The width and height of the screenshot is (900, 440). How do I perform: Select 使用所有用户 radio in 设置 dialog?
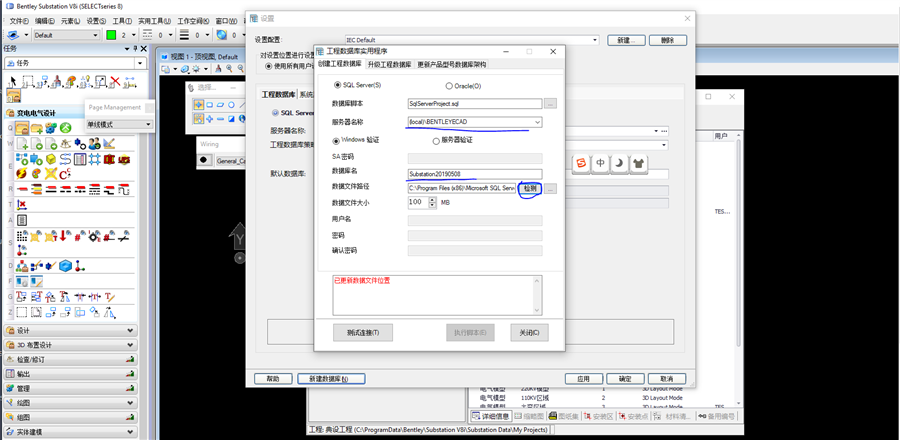269,66
